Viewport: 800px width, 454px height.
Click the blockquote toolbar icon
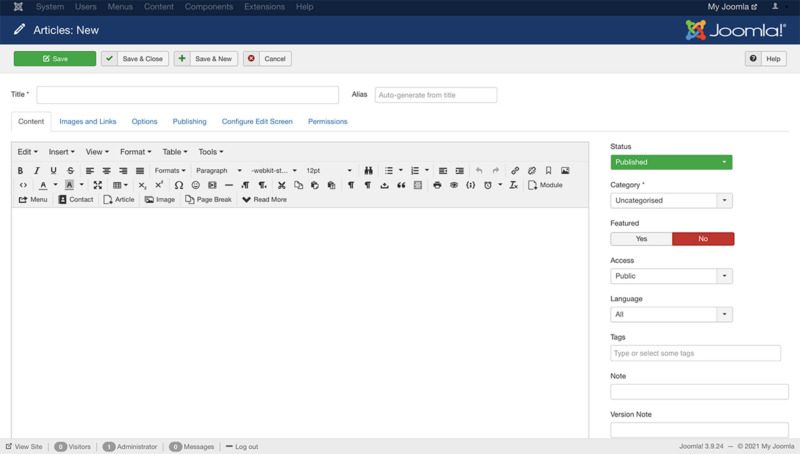(401, 185)
